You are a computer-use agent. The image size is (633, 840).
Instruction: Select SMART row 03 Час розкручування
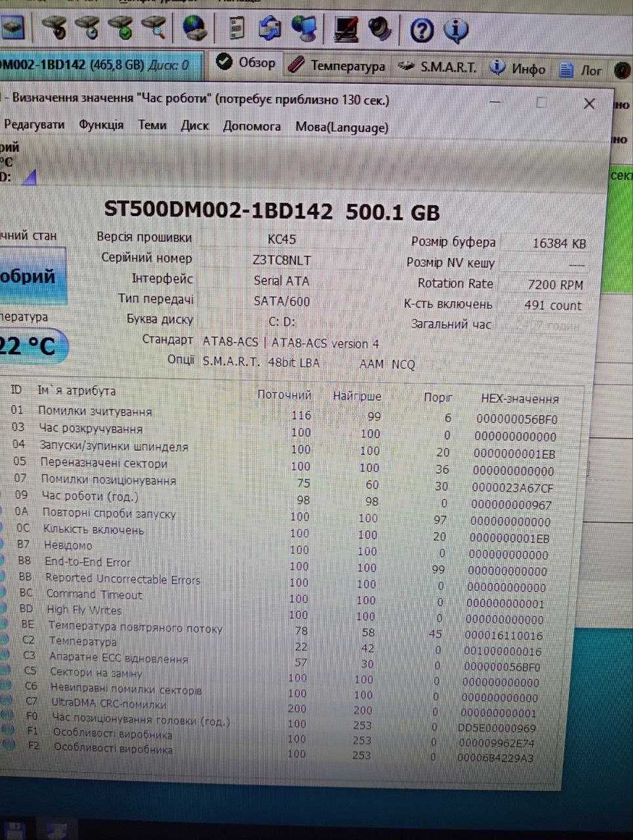coord(284,432)
